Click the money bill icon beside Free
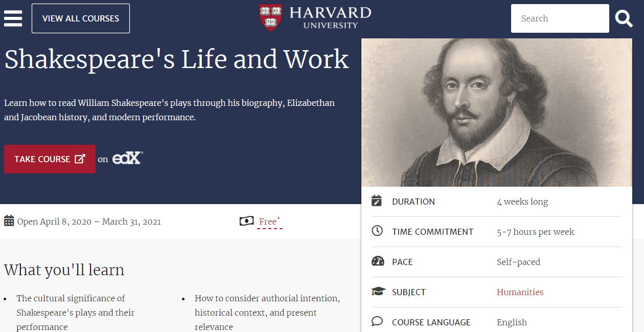Image resolution: width=644 pixels, height=332 pixels. (x=246, y=221)
